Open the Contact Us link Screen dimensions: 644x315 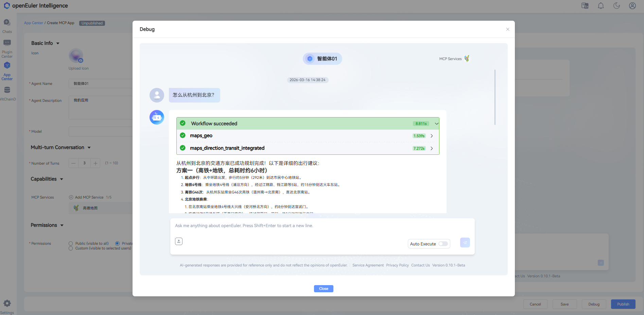pyautogui.click(x=420, y=265)
